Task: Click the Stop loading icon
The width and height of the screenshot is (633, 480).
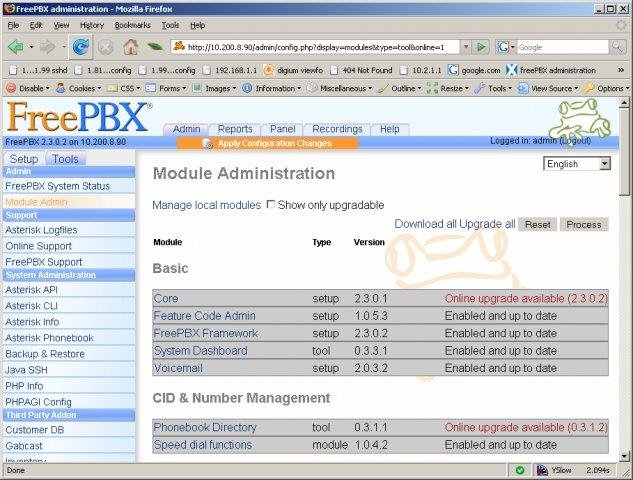Action: coord(105,48)
